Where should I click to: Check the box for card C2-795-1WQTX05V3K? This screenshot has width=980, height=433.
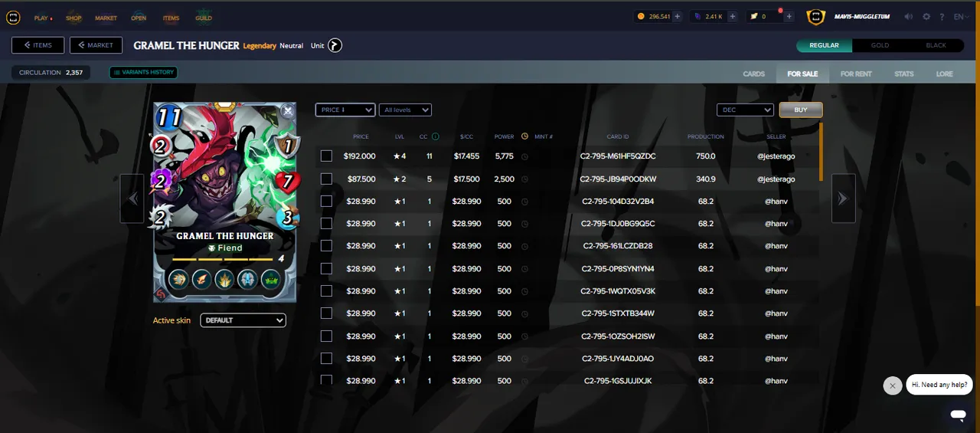pos(326,291)
